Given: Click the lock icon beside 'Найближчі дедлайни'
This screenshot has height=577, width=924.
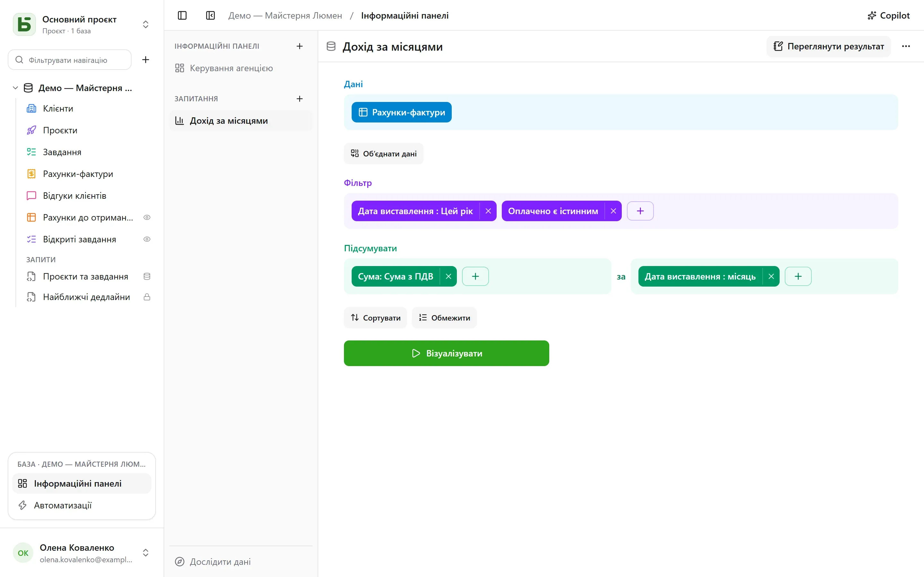Looking at the screenshot, I should 147,297.
